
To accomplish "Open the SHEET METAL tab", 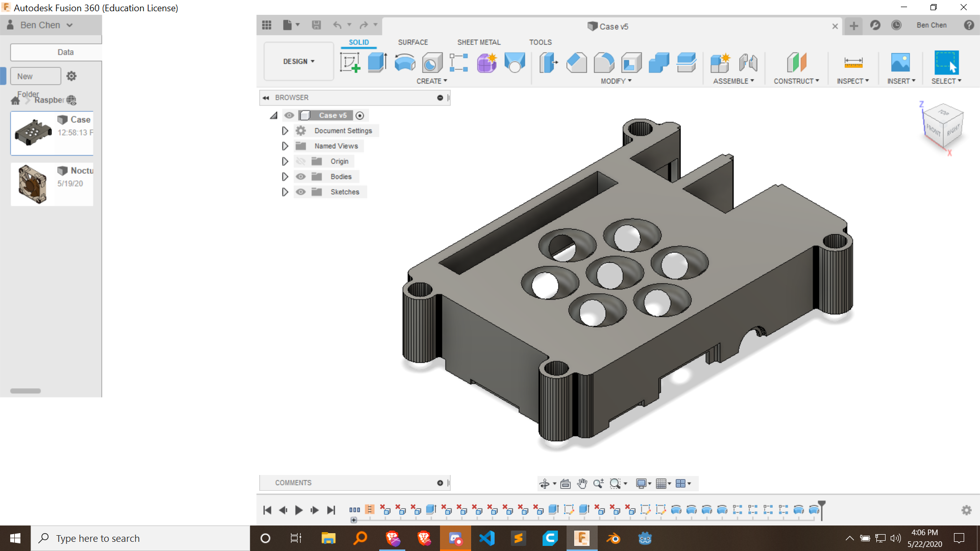I will (478, 42).
